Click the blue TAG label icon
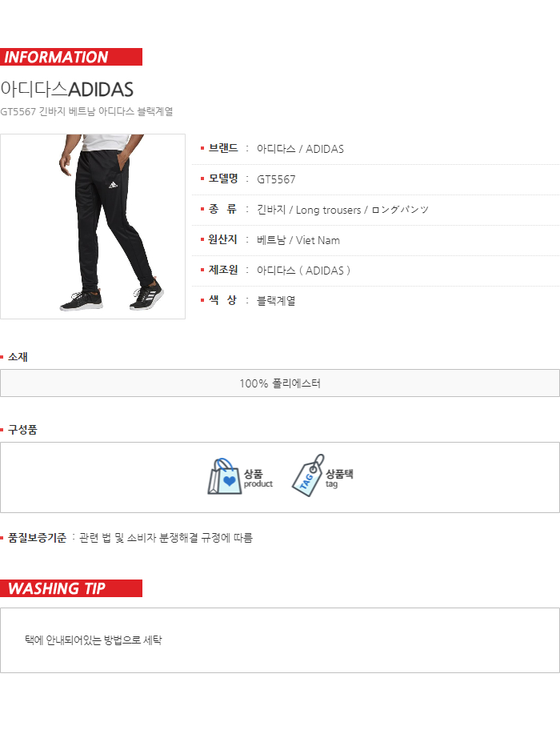This screenshot has width=560, height=742. click(308, 475)
